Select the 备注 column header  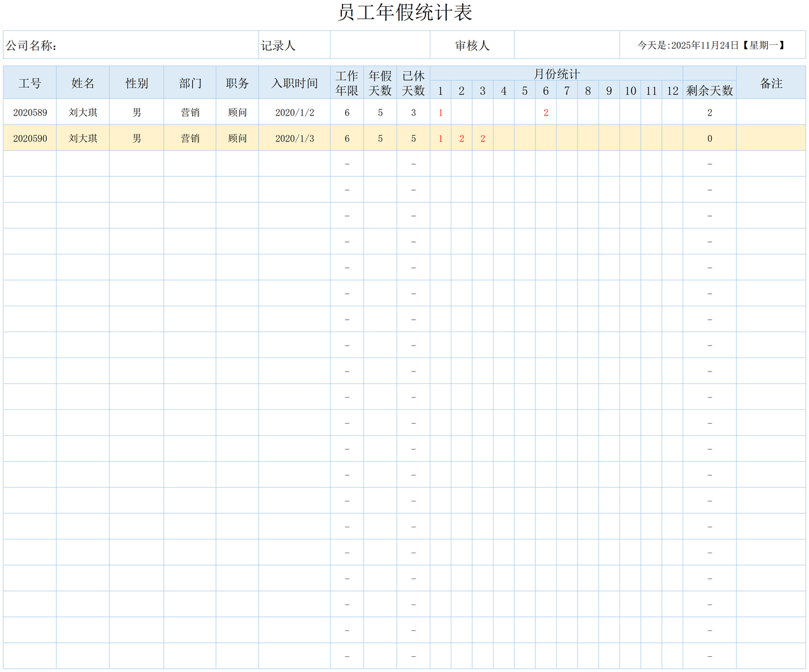point(770,83)
